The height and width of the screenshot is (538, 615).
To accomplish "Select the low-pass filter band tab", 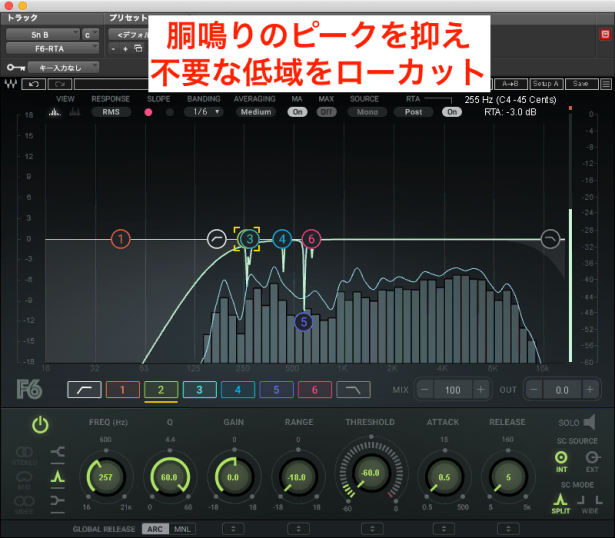I will coord(353,390).
